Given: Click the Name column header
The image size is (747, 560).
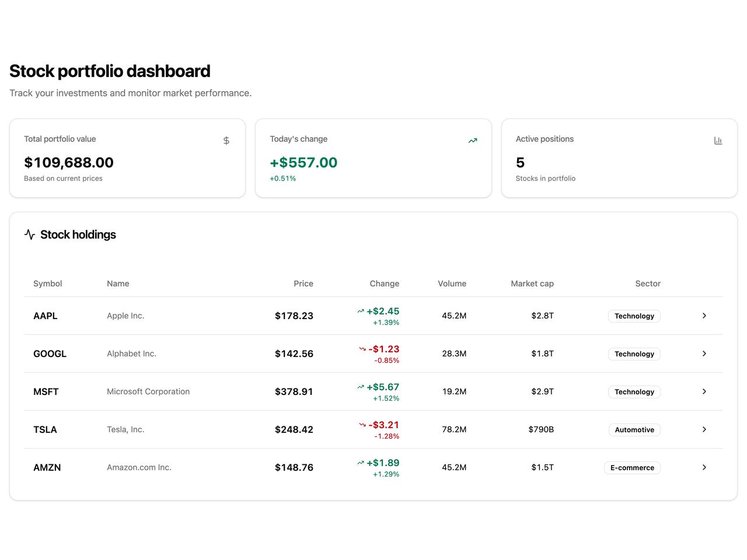Looking at the screenshot, I should point(118,283).
